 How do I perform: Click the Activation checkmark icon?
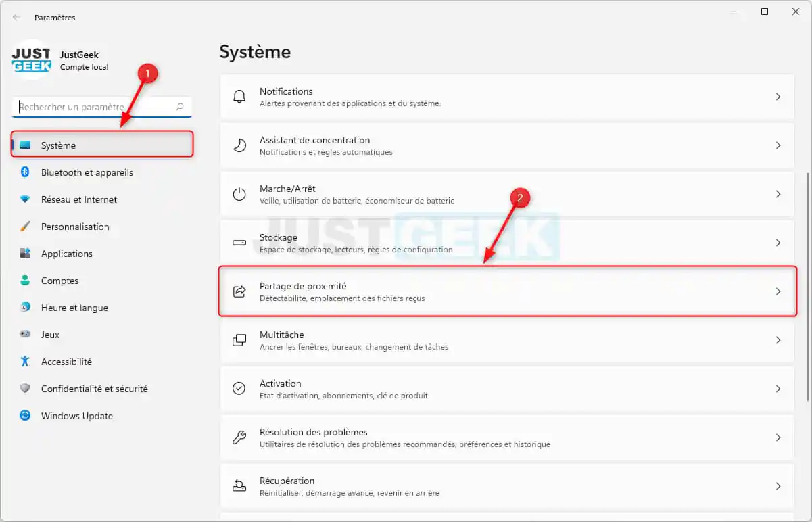coord(239,389)
